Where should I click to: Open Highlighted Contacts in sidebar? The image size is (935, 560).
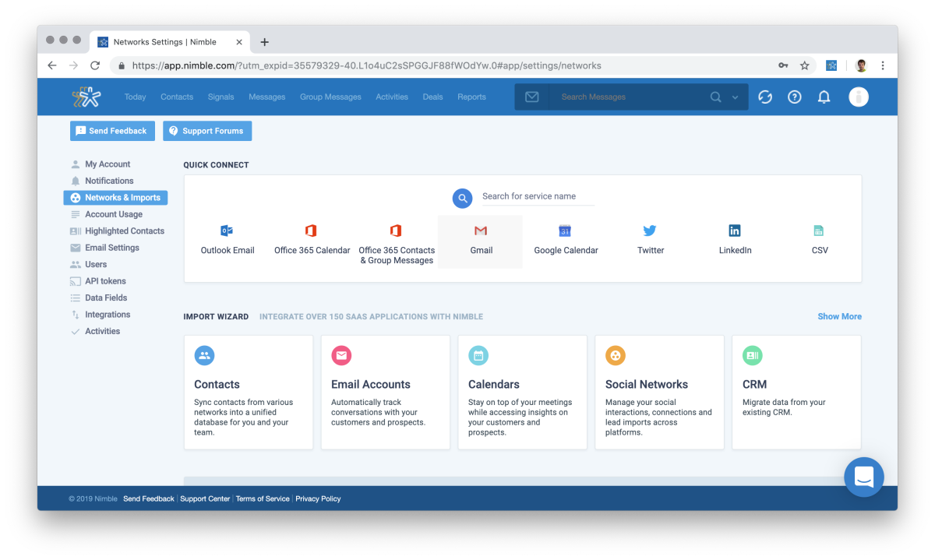coord(125,231)
